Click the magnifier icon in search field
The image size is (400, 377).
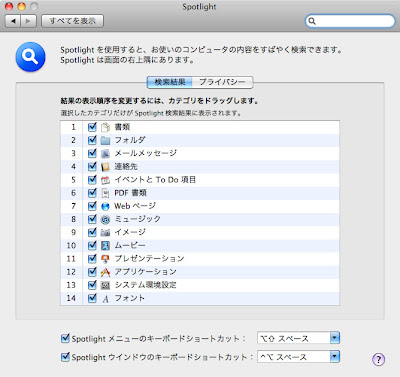click(x=312, y=21)
